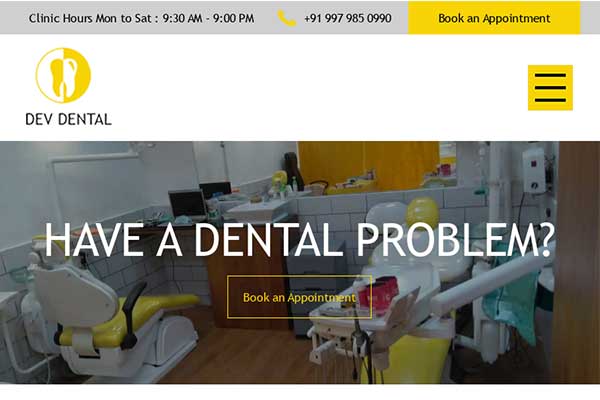Call the +91 997 985 0990 number

click(x=347, y=18)
